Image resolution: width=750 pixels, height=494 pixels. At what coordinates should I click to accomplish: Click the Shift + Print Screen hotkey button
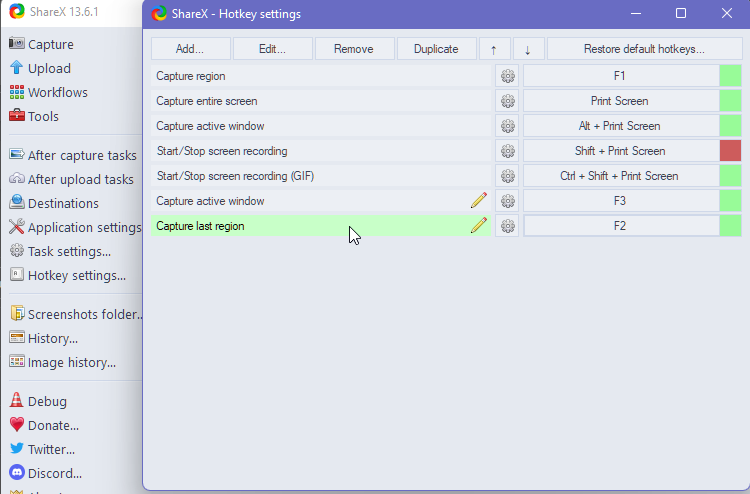pyautogui.click(x=620, y=151)
